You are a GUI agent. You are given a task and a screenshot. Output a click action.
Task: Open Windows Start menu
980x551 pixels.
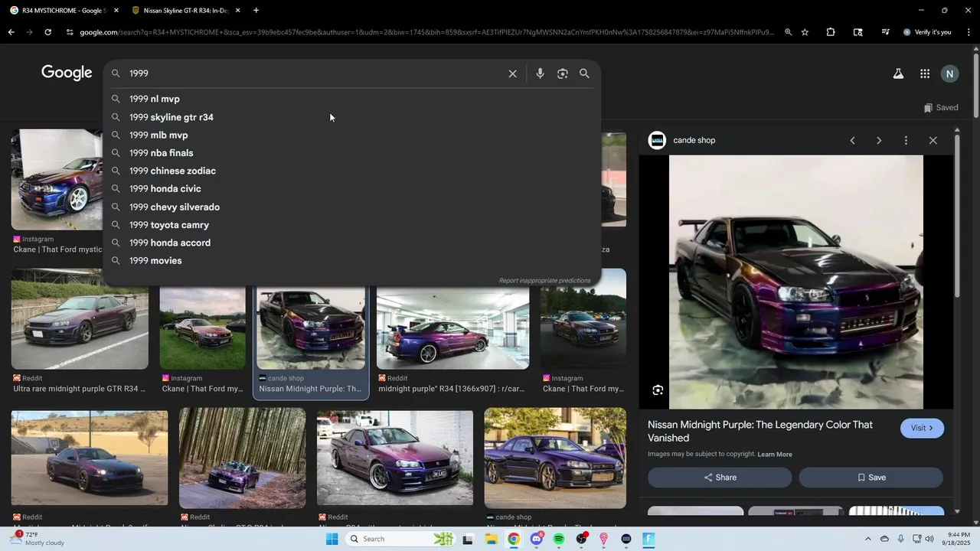pyautogui.click(x=332, y=539)
